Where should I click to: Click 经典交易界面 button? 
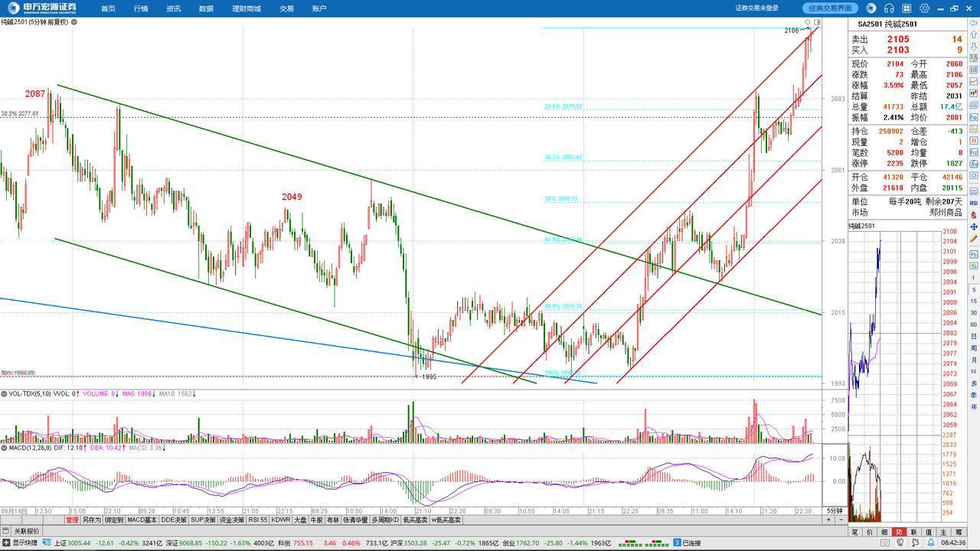pos(831,8)
